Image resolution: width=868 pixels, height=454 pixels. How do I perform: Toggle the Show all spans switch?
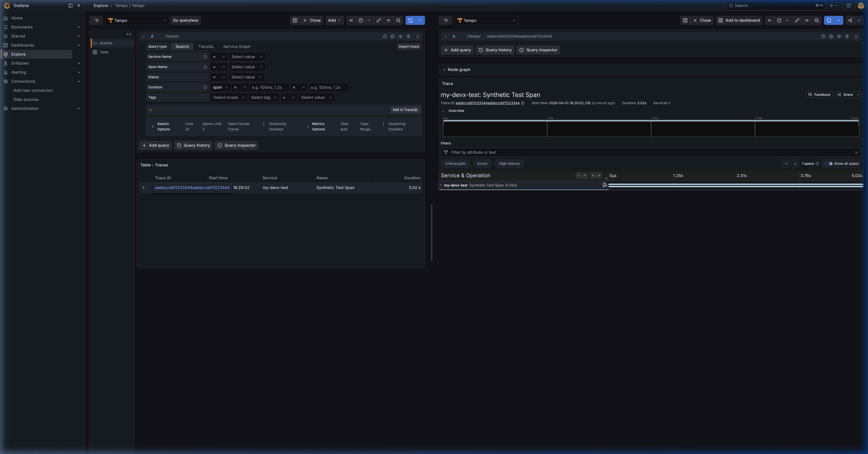(829, 163)
